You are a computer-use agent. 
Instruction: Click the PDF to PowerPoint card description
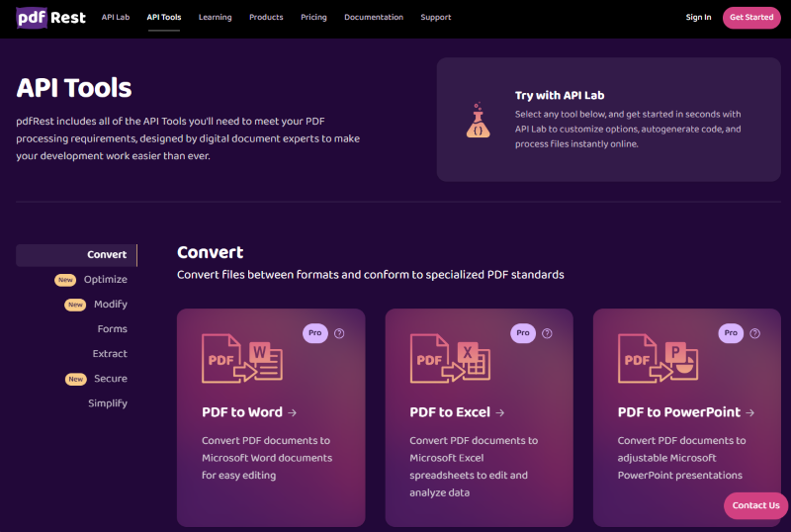point(681,458)
